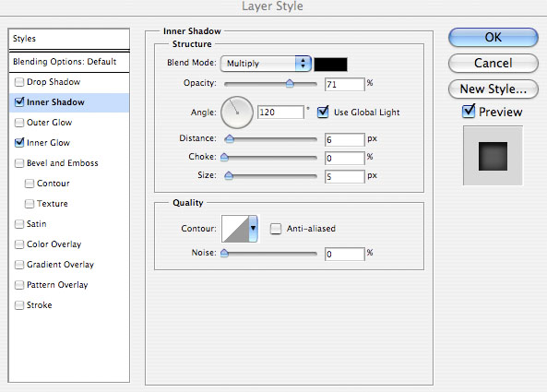Click the Noise slider handle

(225, 254)
